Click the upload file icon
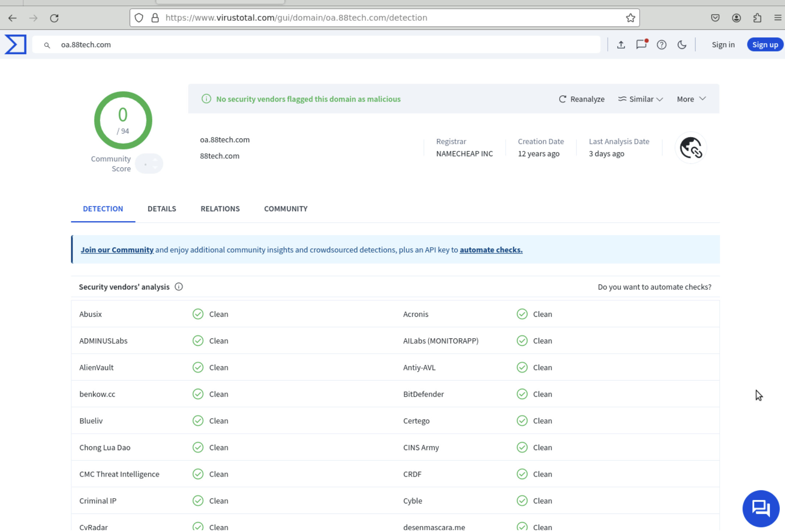Image resolution: width=785 pixels, height=532 pixels. coord(621,45)
